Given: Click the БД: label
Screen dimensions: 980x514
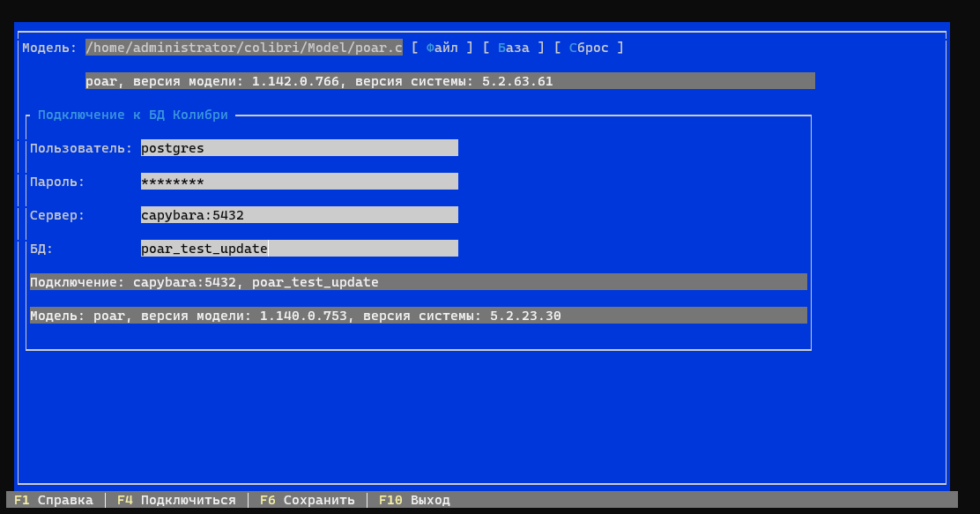Looking at the screenshot, I should click(x=41, y=249).
